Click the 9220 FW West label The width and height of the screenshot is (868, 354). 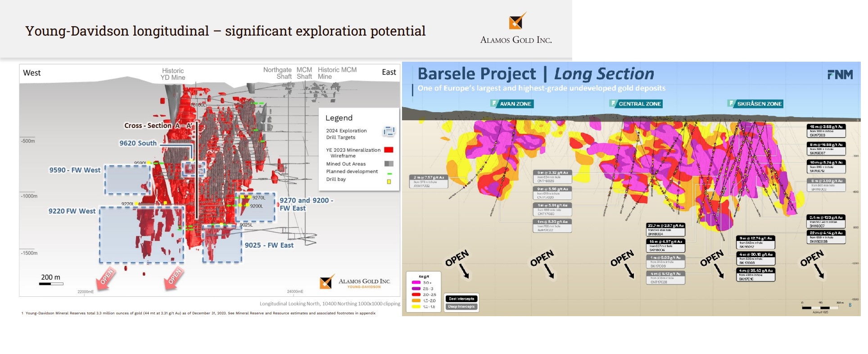click(x=72, y=211)
